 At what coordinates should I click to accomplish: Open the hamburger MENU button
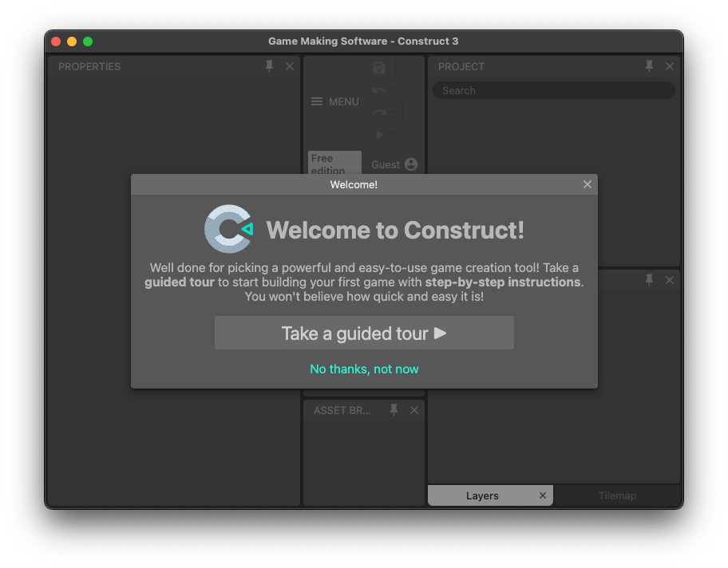point(334,101)
